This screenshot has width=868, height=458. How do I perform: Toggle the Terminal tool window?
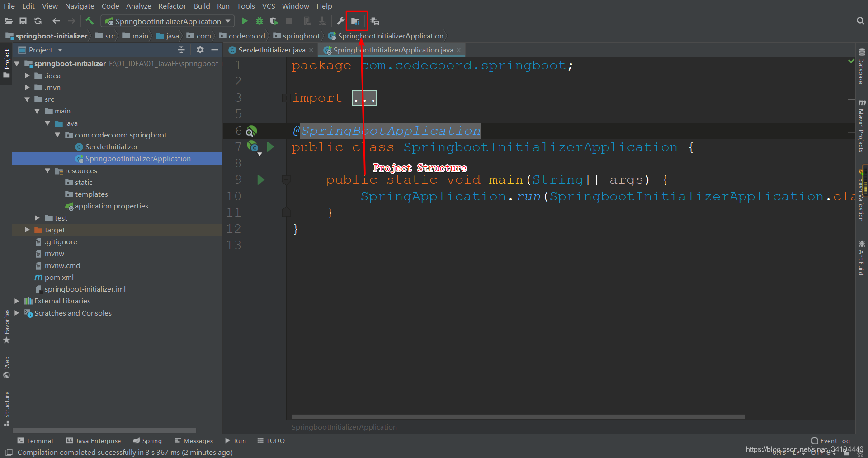click(x=35, y=440)
